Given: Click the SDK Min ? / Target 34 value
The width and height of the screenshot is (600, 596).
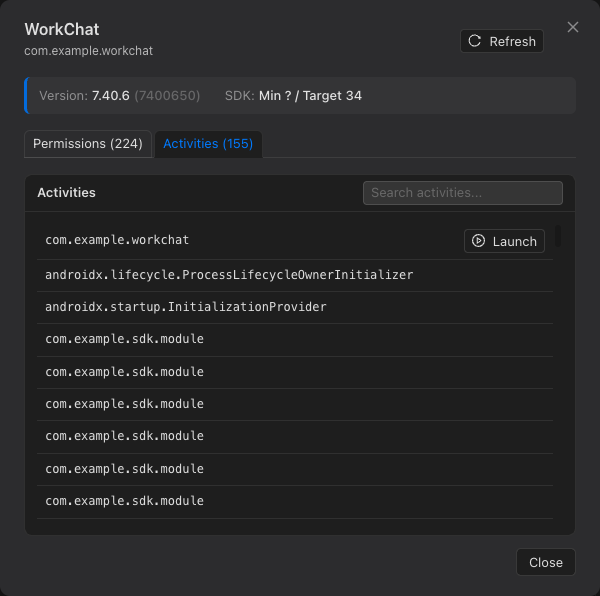Looking at the screenshot, I should click(x=310, y=96).
